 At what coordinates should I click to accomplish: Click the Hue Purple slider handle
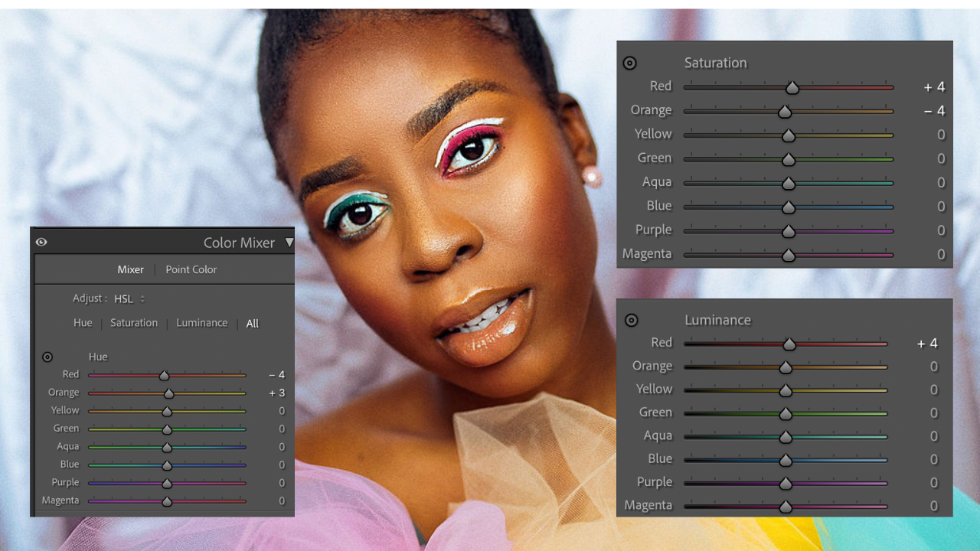click(x=167, y=484)
